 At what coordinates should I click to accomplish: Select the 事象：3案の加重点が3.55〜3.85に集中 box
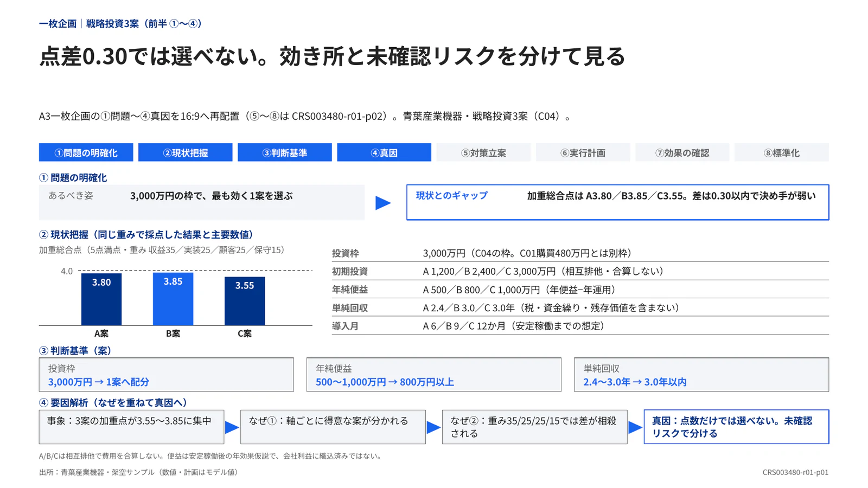[131, 427]
